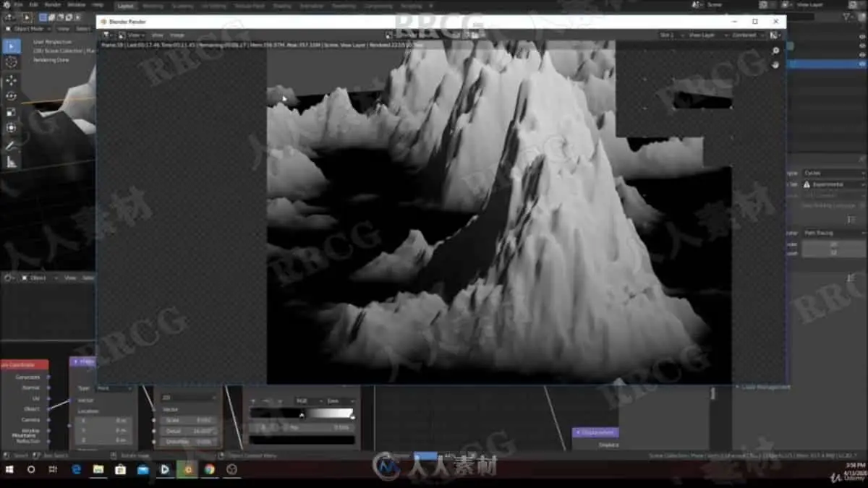Switch to Chrome on the taskbar
This screenshot has width=868, height=488.
point(209,469)
